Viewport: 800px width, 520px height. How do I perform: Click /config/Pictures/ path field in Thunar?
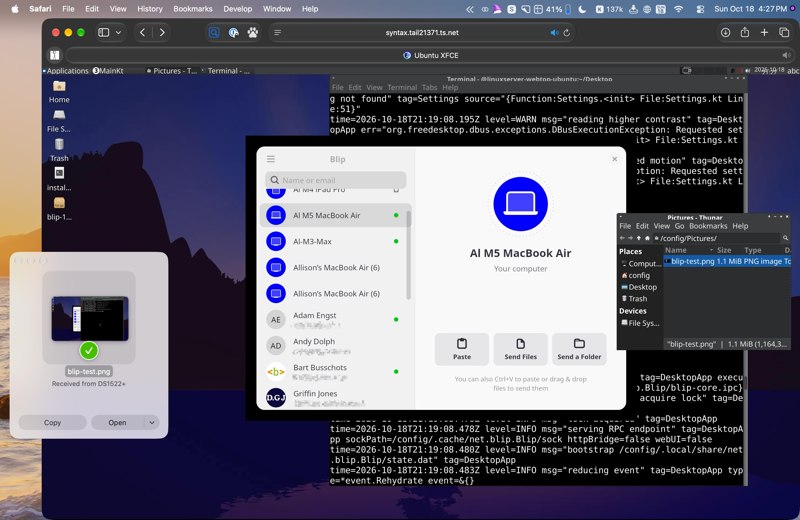click(x=717, y=238)
